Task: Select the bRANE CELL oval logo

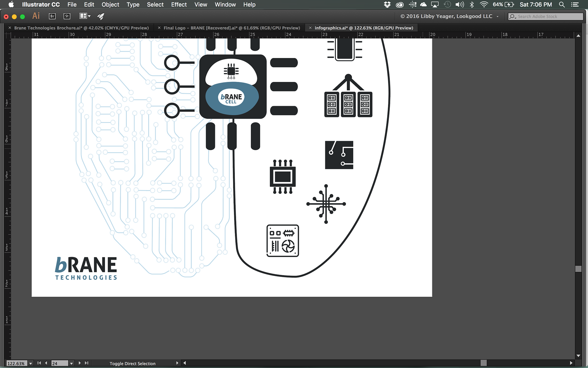Action: tap(232, 98)
